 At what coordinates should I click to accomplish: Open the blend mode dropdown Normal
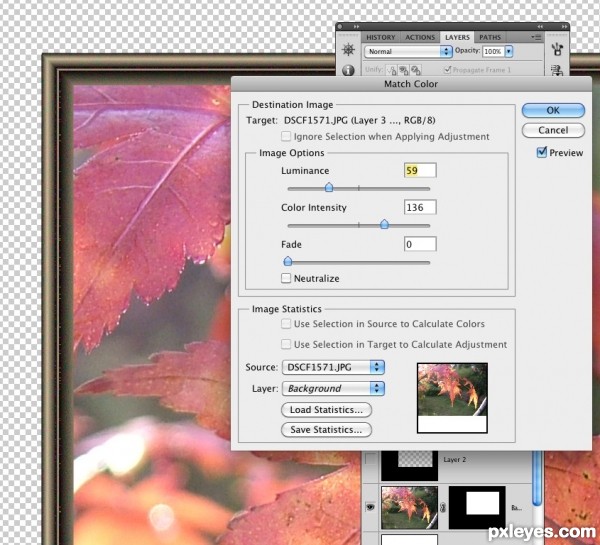tap(408, 51)
